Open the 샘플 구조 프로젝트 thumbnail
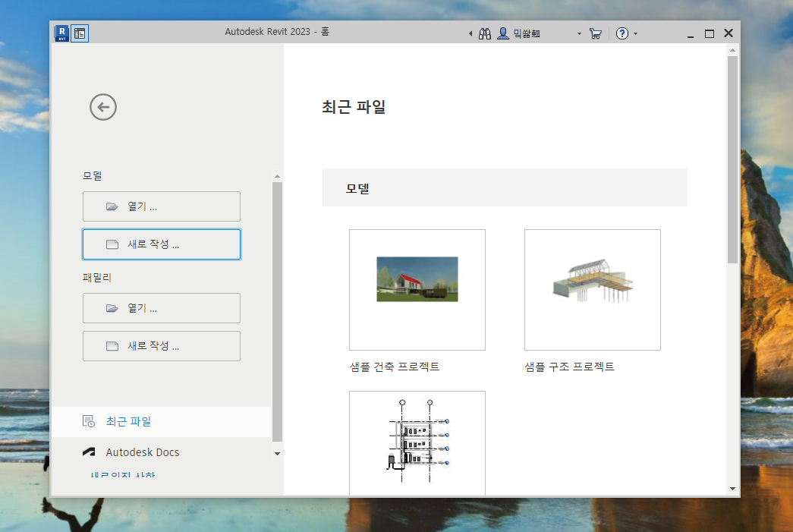 point(592,290)
